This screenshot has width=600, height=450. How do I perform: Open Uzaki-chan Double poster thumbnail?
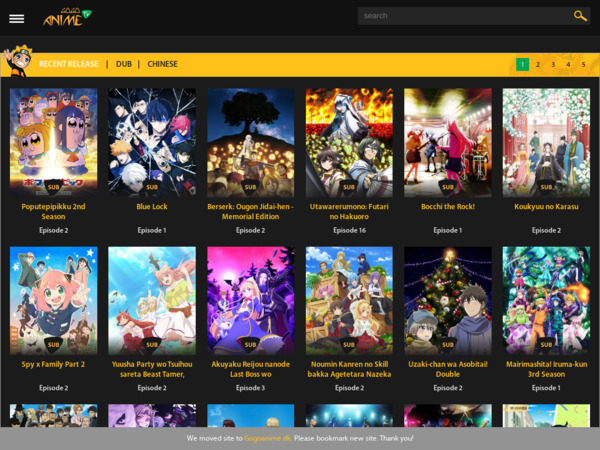pyautogui.click(x=448, y=301)
